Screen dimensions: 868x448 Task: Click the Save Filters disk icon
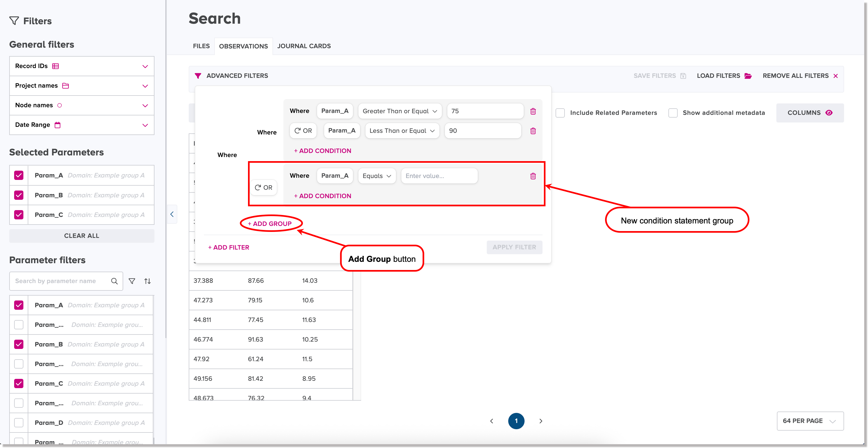pos(683,76)
